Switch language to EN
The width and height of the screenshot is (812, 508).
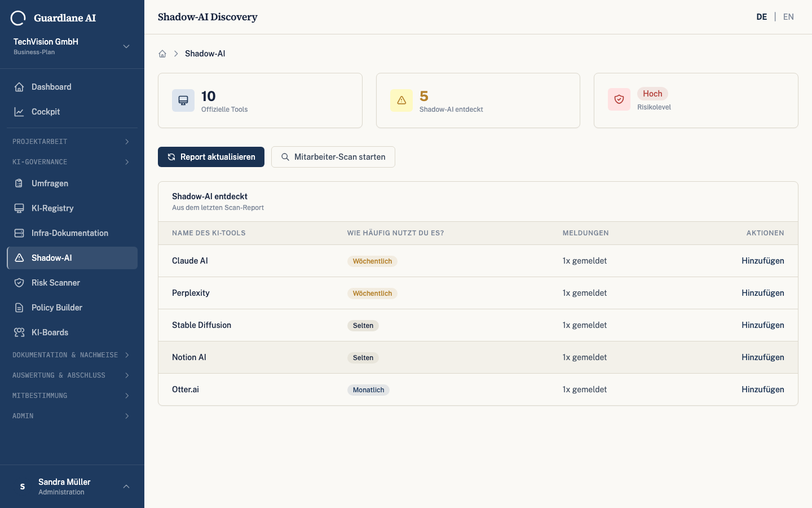click(x=788, y=17)
